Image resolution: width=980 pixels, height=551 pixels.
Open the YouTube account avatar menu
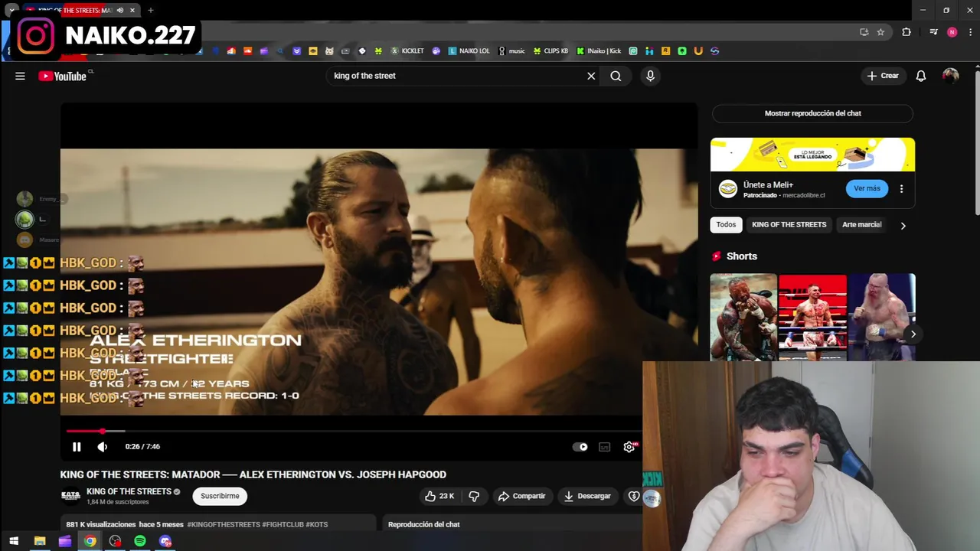click(x=951, y=76)
